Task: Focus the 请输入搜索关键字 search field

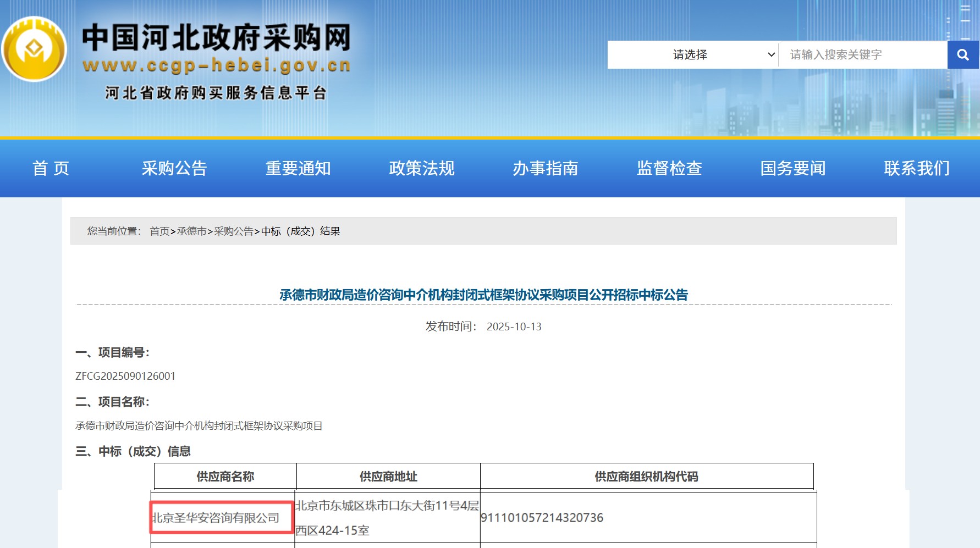Action: pos(862,54)
